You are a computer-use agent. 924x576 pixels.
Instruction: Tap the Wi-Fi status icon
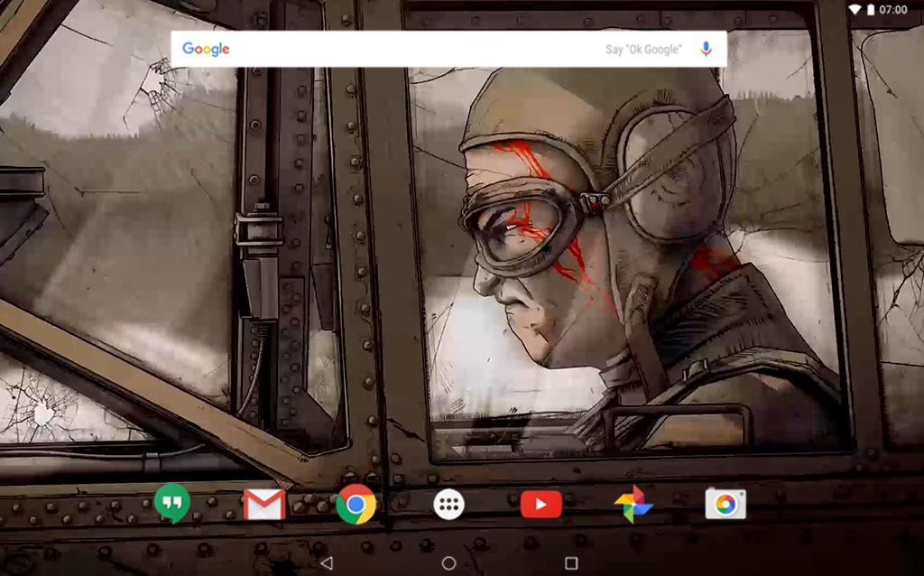855,9
